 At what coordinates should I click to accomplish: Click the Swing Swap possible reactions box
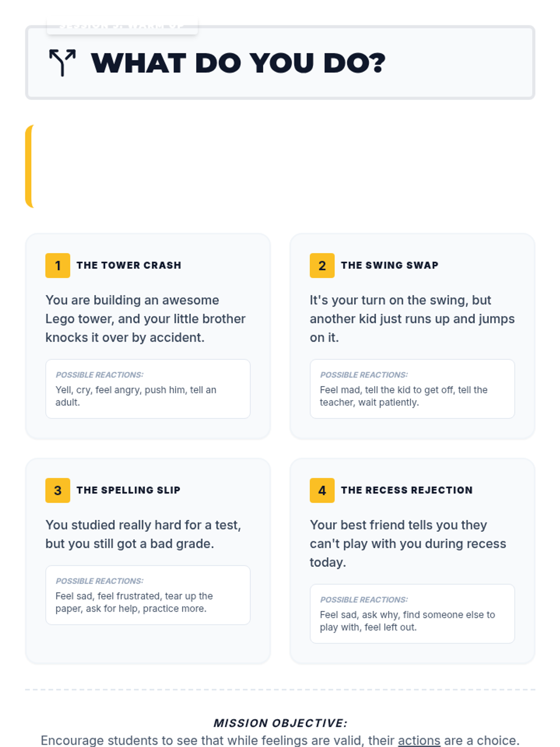[412, 389]
